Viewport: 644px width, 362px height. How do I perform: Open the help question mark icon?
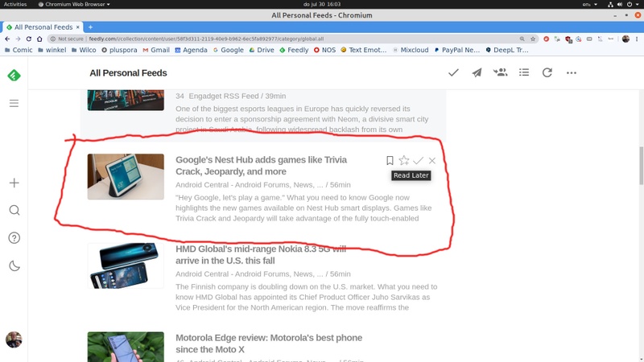[x=14, y=238]
